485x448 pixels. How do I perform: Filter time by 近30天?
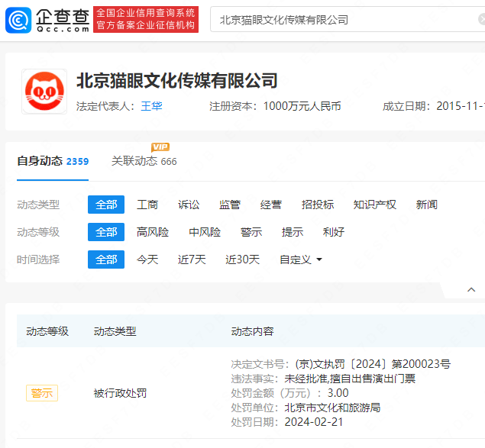(x=243, y=259)
